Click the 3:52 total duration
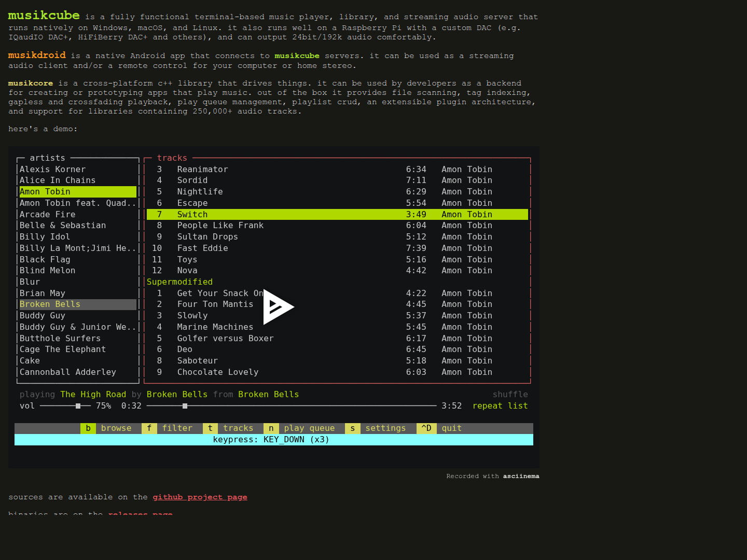The width and height of the screenshot is (747, 560). (451, 406)
